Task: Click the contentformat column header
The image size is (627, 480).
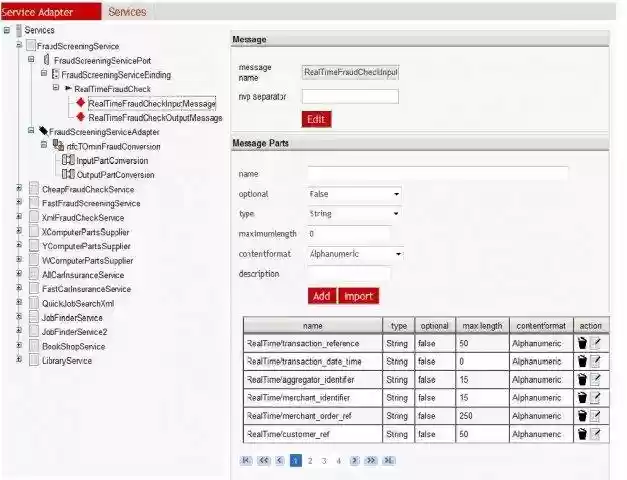Action: coord(541,326)
